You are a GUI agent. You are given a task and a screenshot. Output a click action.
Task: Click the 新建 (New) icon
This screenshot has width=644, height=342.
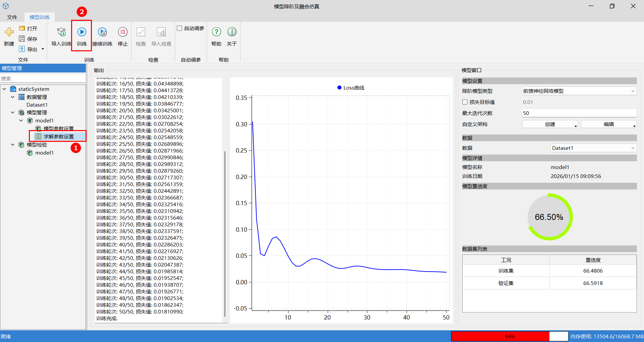[9, 32]
